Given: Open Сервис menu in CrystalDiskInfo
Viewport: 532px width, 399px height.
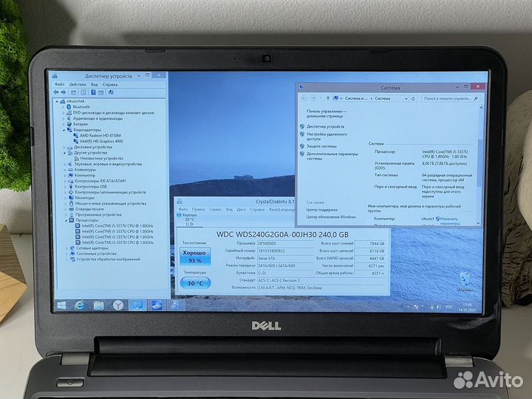Looking at the screenshot, I should (x=216, y=209).
